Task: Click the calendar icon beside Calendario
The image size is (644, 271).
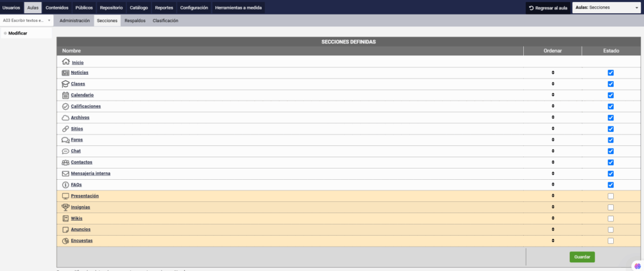Action: (x=65, y=95)
